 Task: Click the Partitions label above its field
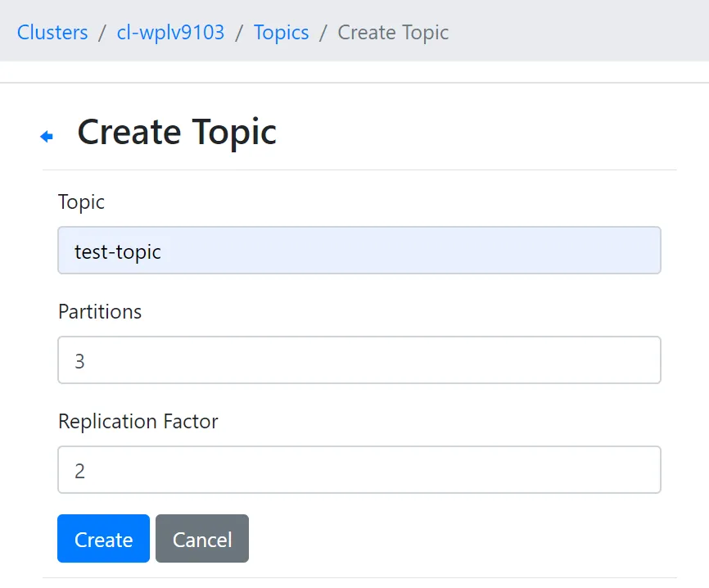(99, 312)
